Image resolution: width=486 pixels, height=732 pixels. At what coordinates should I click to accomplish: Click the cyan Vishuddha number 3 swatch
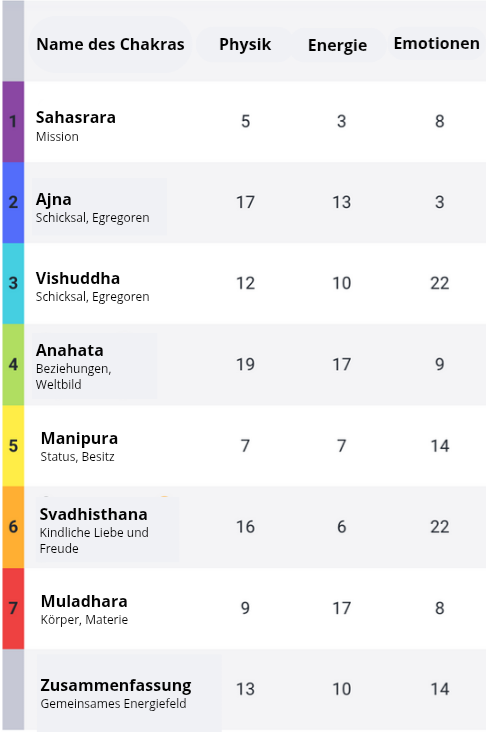tap(13, 283)
